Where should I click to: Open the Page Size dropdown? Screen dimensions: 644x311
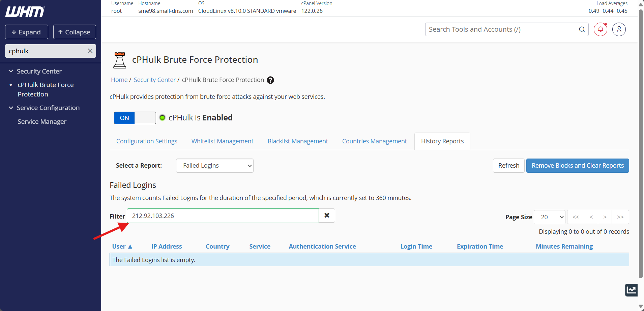550,217
